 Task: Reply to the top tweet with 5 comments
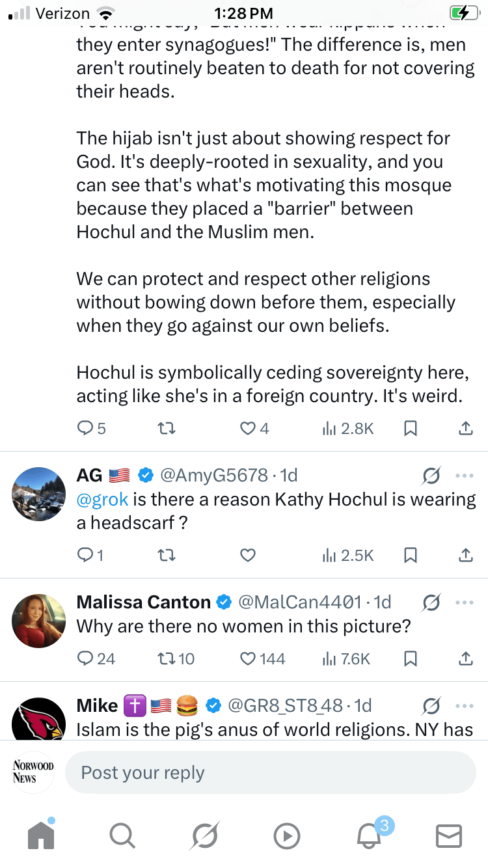pyautogui.click(x=86, y=428)
